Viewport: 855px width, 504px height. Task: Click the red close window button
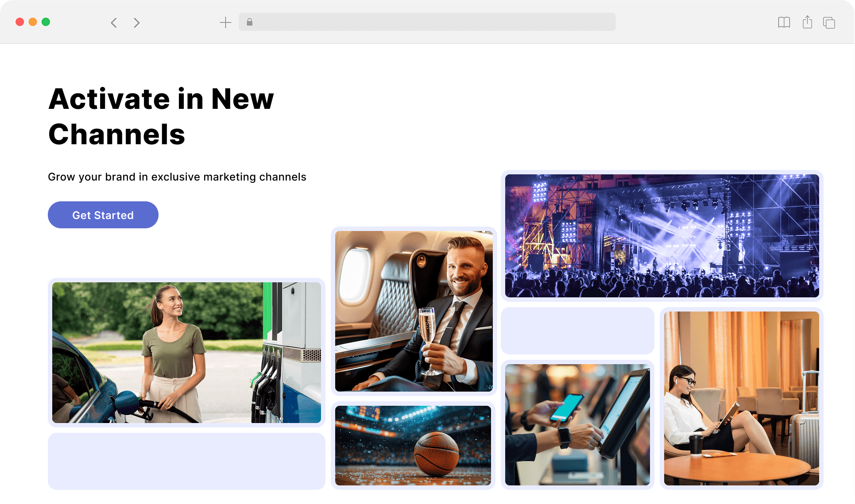click(19, 22)
